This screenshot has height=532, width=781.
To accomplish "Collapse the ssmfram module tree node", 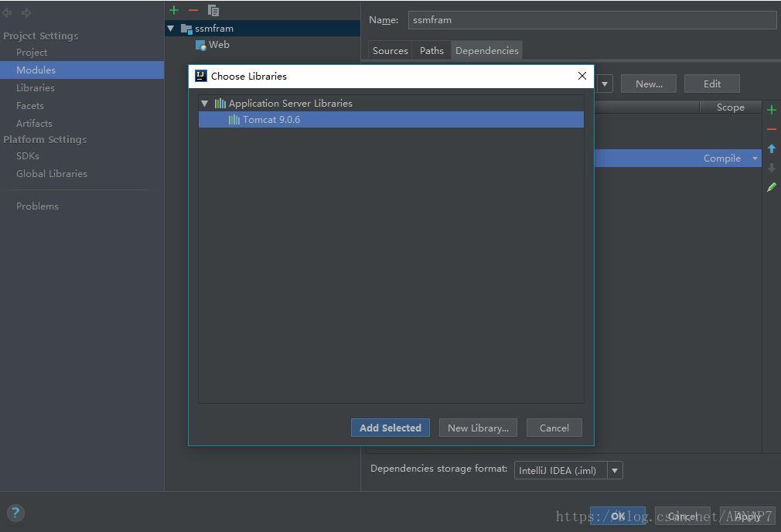I will coord(171,29).
